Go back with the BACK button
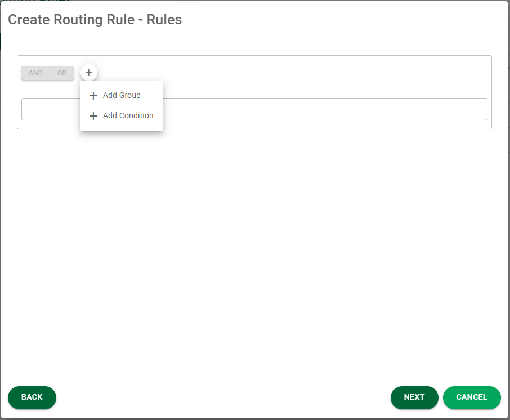 [x=32, y=397]
